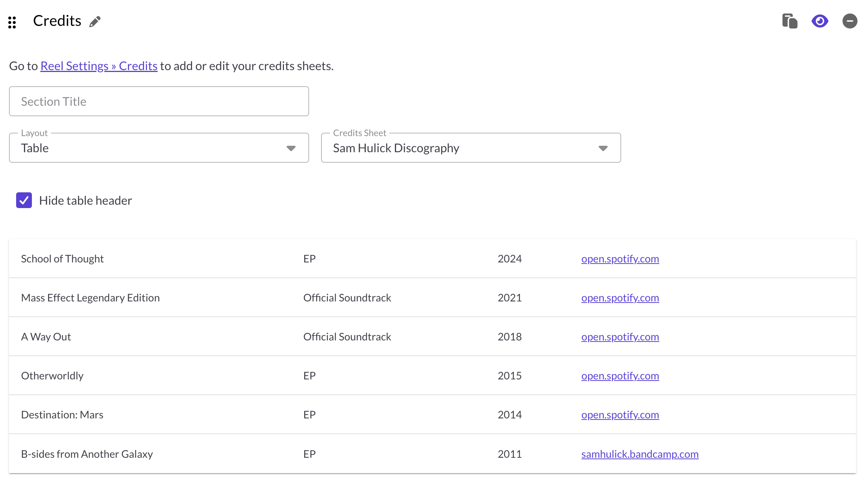The height and width of the screenshot is (481, 868).
Task: Click the duplicate section clipboard icon
Action: [x=790, y=21]
